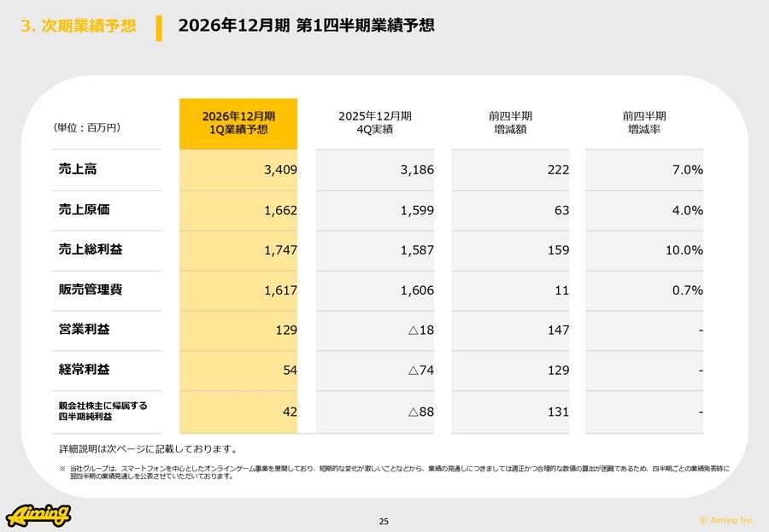
Task: Click the © Aiming Inc. copyright text
Action: (x=727, y=519)
